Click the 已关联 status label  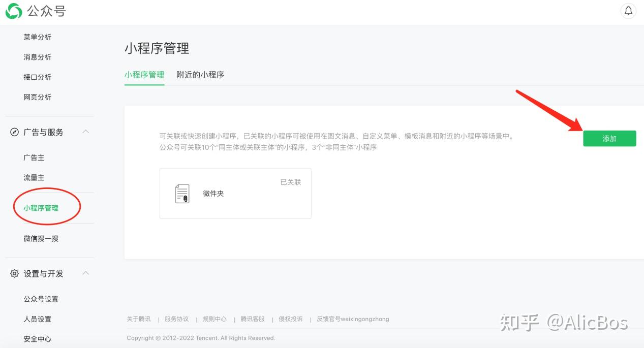click(x=291, y=182)
